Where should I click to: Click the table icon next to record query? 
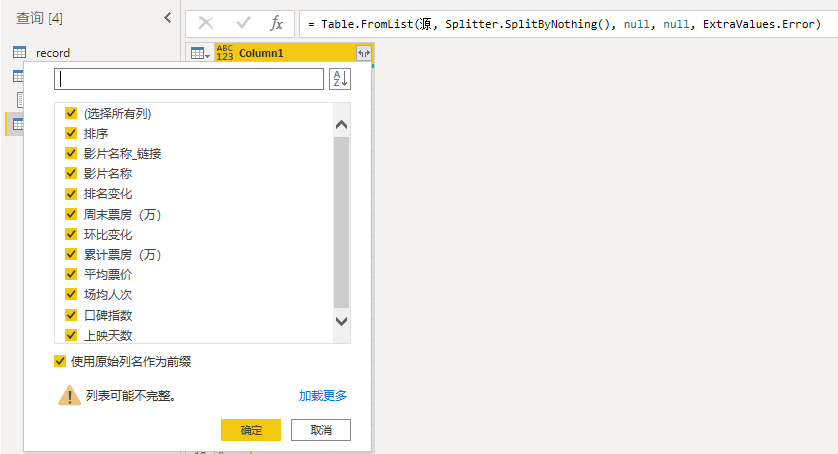pyautogui.click(x=19, y=52)
